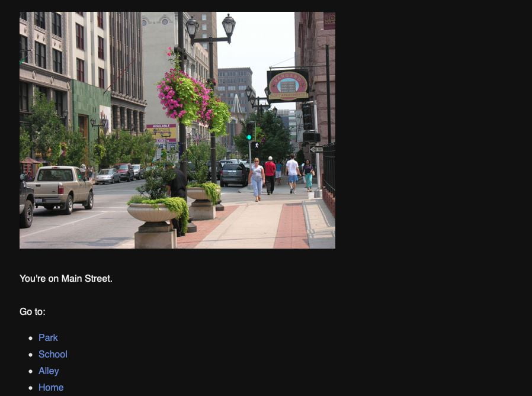Follow the Alley link

pyautogui.click(x=49, y=371)
